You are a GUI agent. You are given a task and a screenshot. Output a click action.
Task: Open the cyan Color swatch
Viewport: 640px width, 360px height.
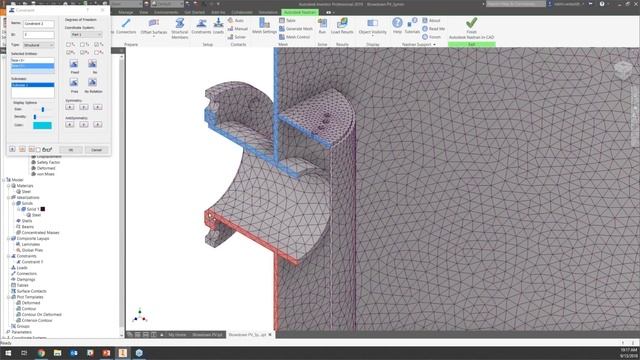click(x=42, y=125)
